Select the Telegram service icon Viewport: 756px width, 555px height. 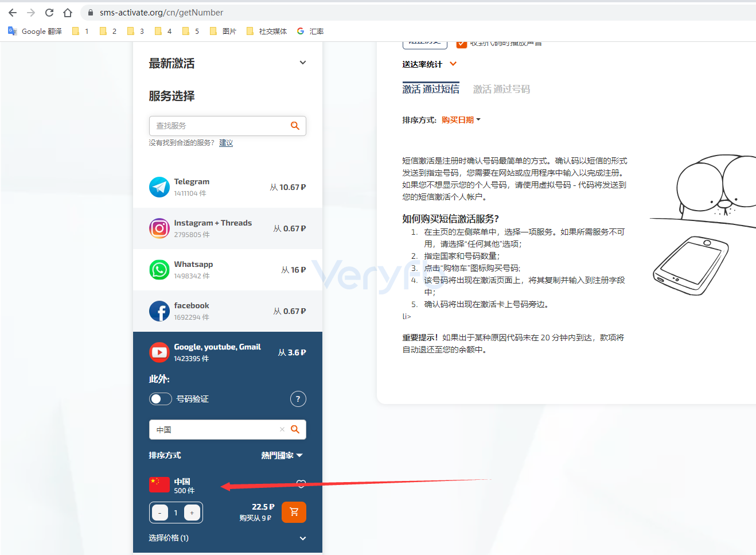click(159, 187)
